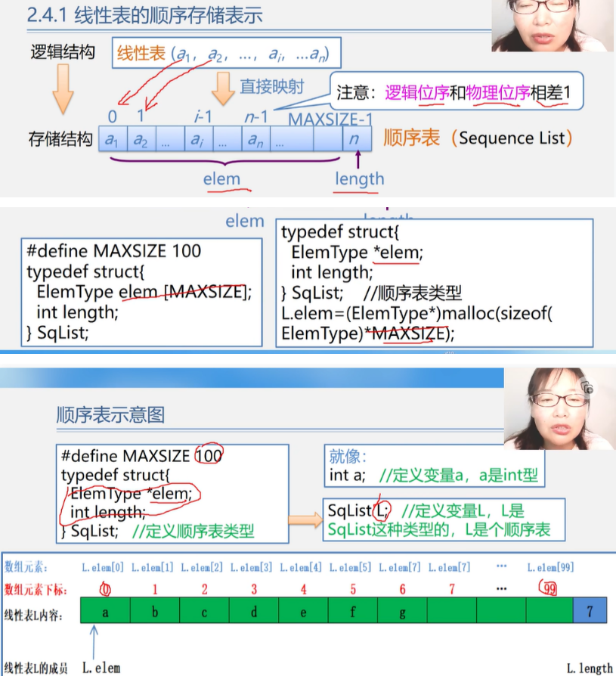Click the '顺序表示意图' heading

(110, 414)
